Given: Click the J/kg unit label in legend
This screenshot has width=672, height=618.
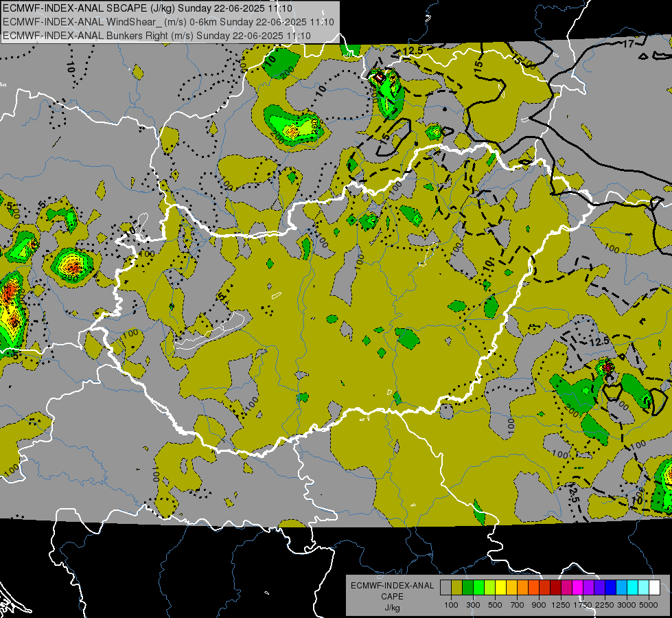Looking at the screenshot, I should [393, 608].
